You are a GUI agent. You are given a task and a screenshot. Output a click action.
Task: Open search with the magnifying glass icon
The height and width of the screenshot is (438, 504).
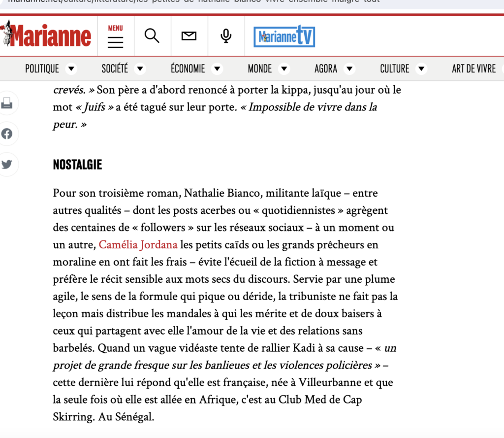[152, 36]
